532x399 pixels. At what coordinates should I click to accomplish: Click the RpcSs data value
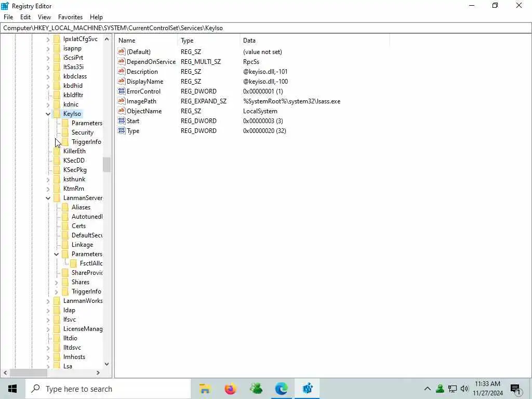[x=251, y=62]
